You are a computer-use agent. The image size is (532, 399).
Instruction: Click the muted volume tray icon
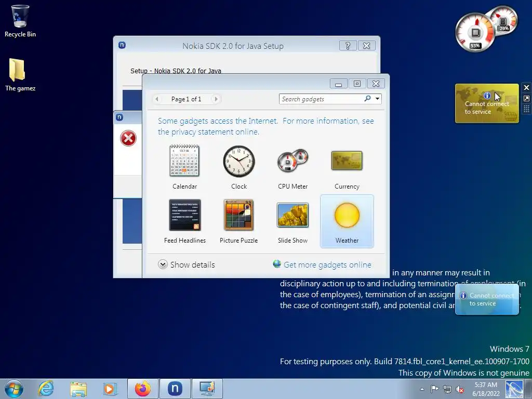pos(460,389)
